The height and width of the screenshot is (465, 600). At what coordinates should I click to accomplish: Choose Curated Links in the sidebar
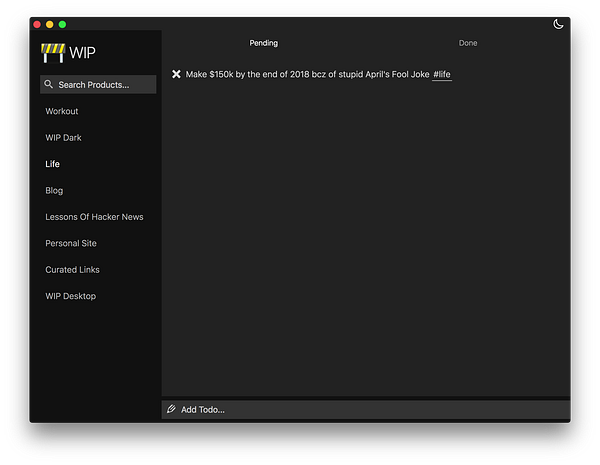point(73,270)
